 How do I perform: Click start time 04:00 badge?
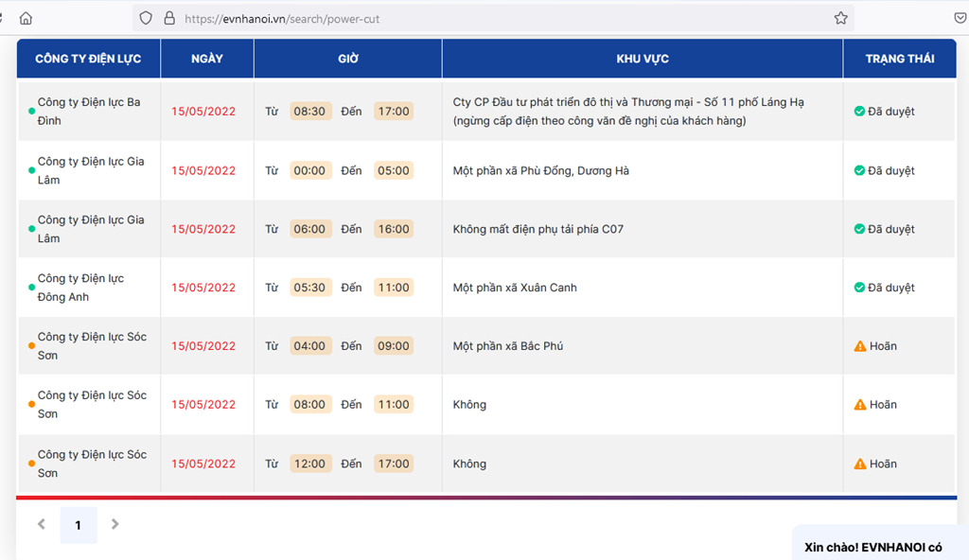[x=310, y=346]
